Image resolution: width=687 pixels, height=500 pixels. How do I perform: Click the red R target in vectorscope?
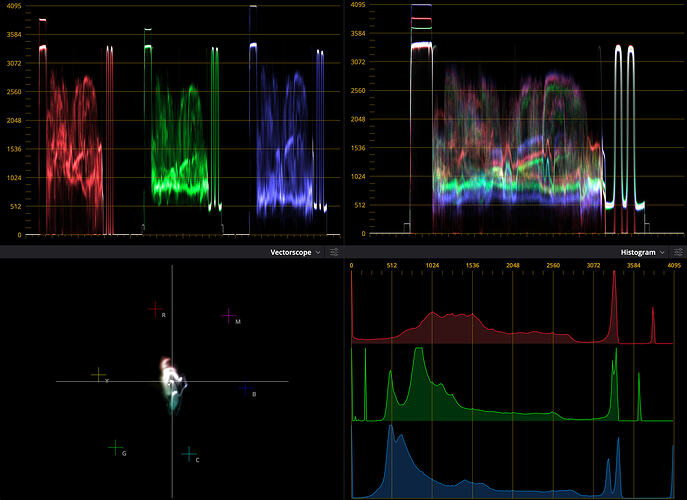[x=156, y=310]
